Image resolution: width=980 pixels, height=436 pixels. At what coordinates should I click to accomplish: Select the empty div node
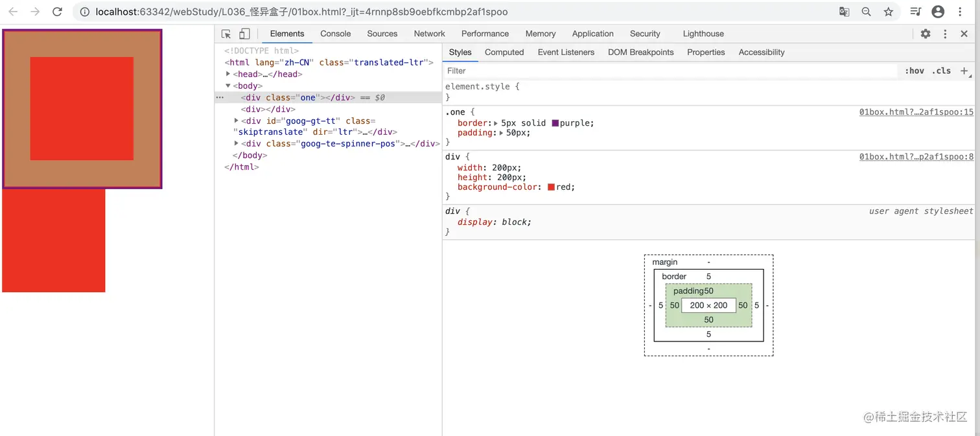268,109
